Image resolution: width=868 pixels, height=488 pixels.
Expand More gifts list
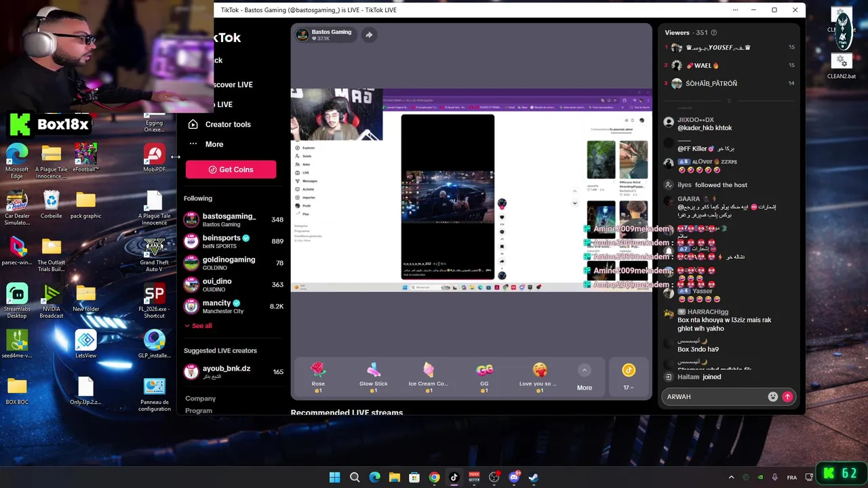[x=584, y=378]
